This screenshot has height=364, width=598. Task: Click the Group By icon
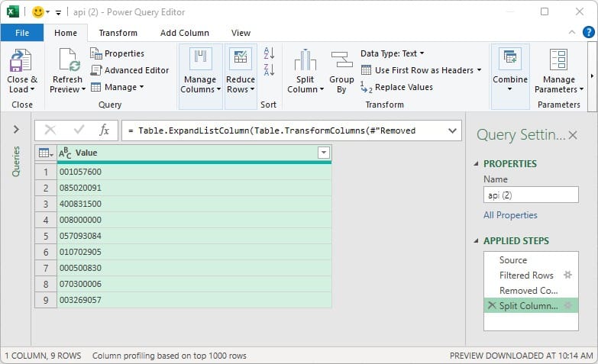click(x=341, y=61)
